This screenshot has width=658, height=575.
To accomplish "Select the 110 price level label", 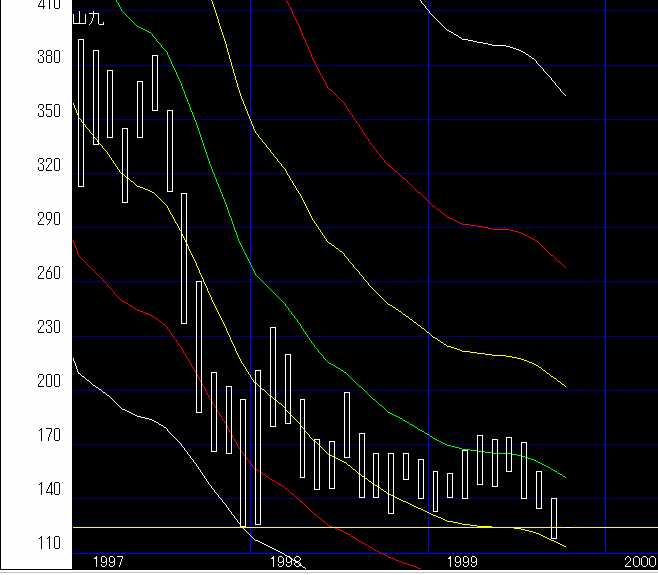I will click(x=48, y=544).
